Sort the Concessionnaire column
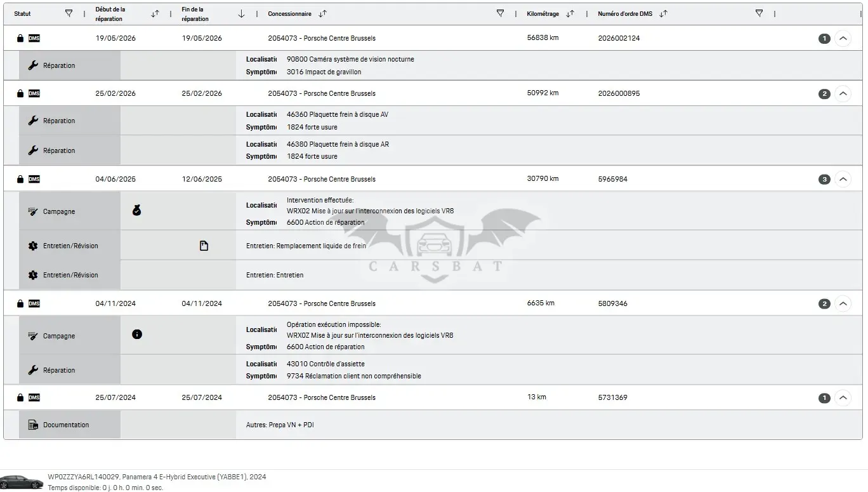 [x=323, y=13]
